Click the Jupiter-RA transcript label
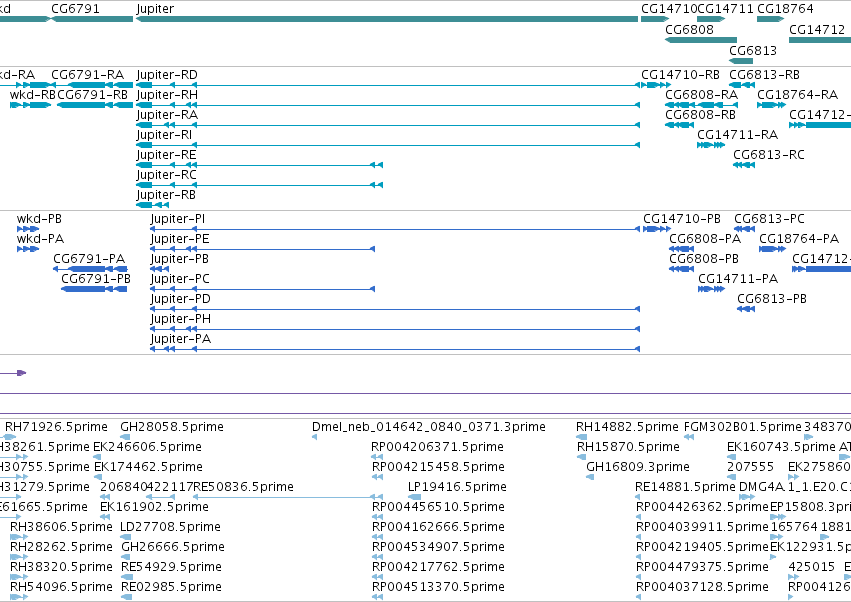Viewport: 851px width, 602px height. pyautogui.click(x=167, y=115)
